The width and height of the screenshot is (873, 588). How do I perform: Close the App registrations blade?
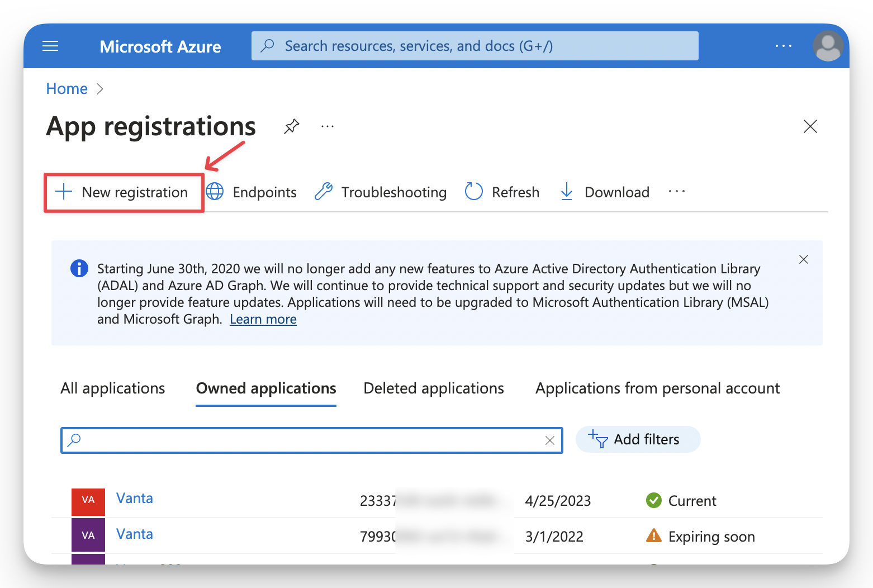pyautogui.click(x=810, y=126)
